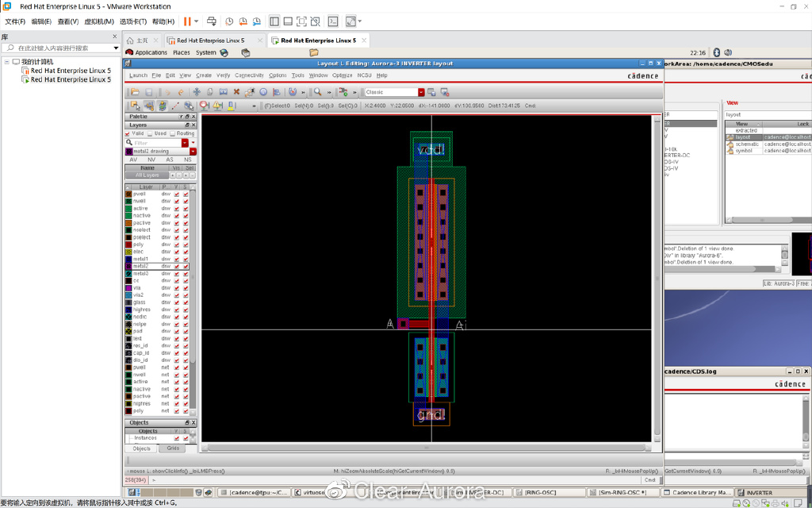Click the magnifier Zoom icon
The width and height of the screenshot is (812, 508).
[x=317, y=92]
